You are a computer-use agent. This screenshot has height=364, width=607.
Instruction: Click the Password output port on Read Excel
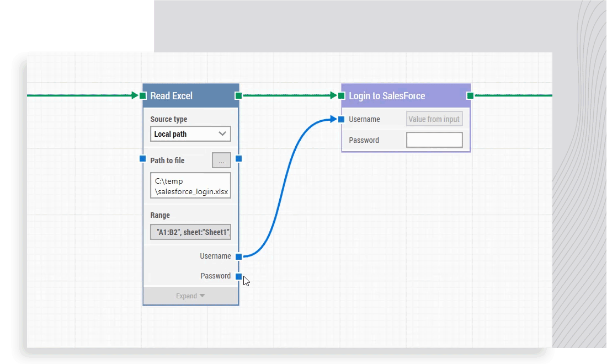coord(238,276)
